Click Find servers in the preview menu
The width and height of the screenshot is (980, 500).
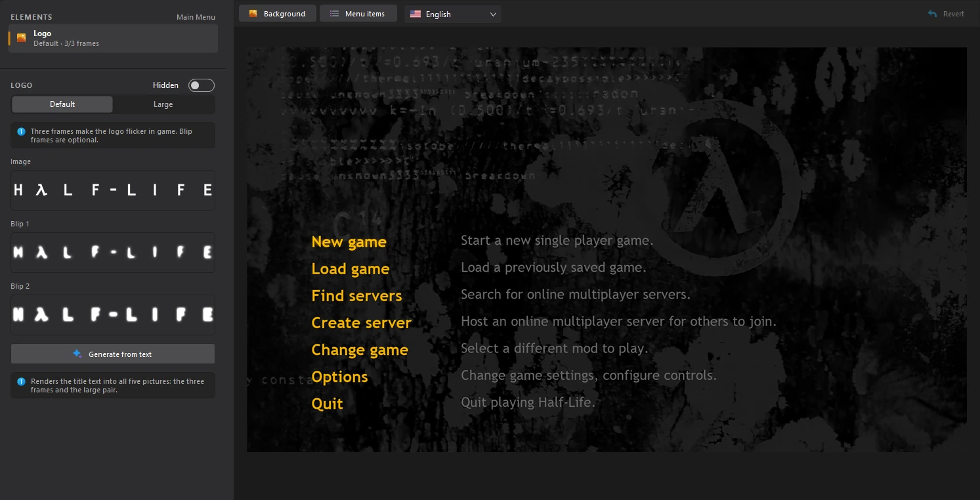(356, 296)
